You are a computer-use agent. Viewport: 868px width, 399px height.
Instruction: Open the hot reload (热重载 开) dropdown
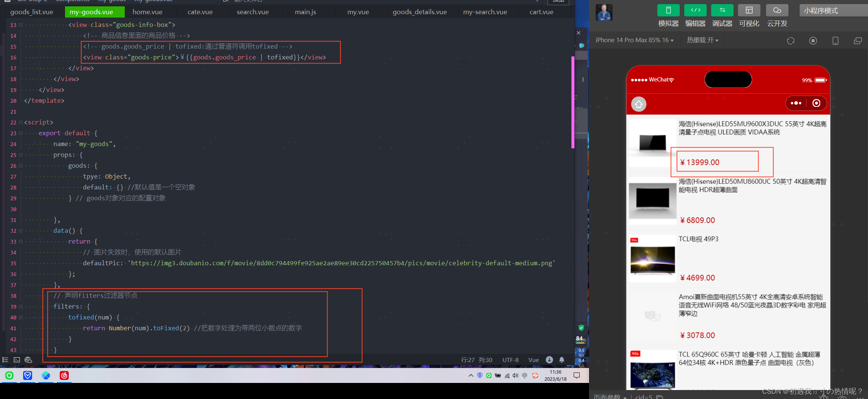[703, 40]
